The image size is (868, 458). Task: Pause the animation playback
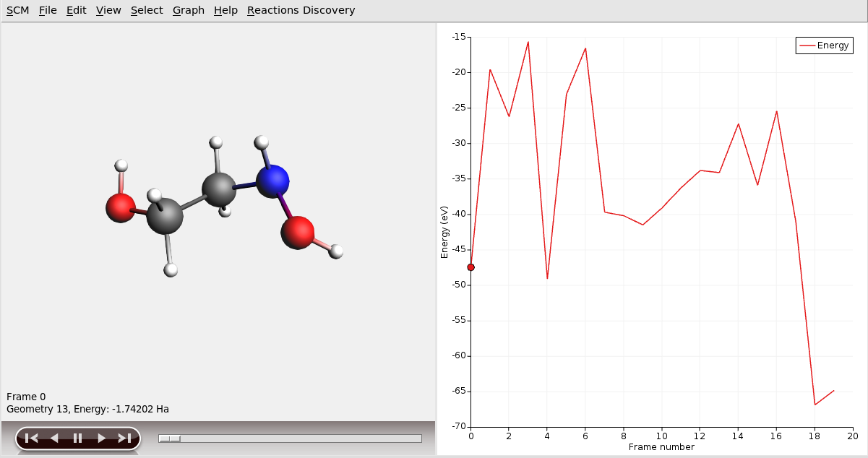(x=78, y=438)
